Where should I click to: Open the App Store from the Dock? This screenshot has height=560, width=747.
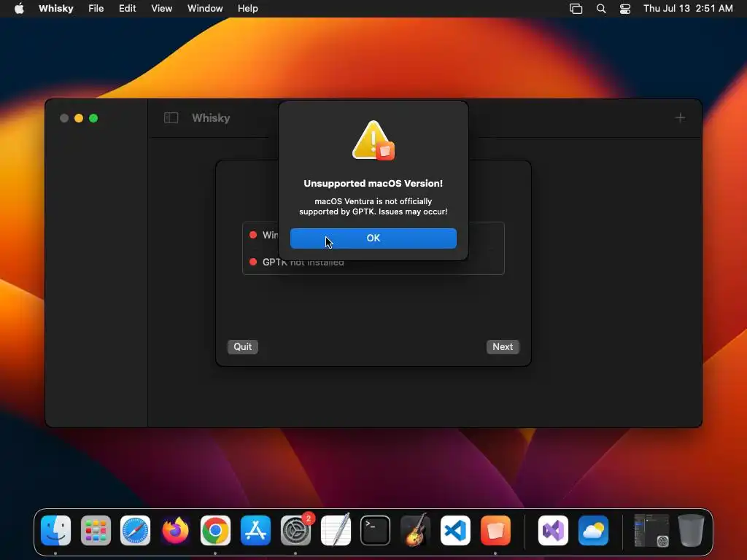(255, 531)
